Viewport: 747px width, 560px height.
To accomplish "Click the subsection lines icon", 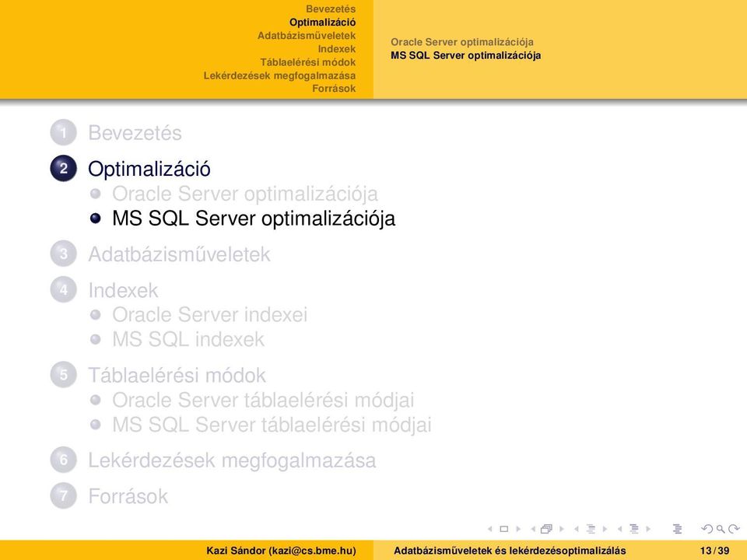I will 591,529.
